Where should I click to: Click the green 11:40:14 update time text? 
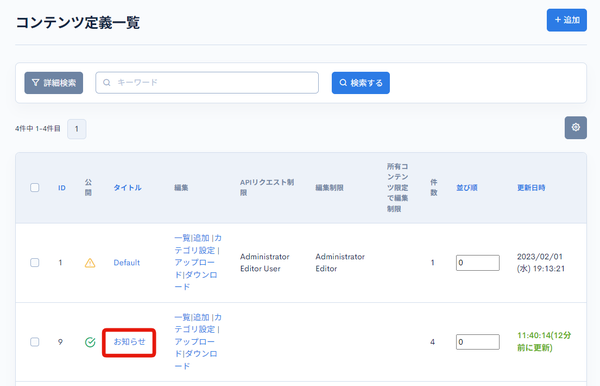tap(544, 341)
